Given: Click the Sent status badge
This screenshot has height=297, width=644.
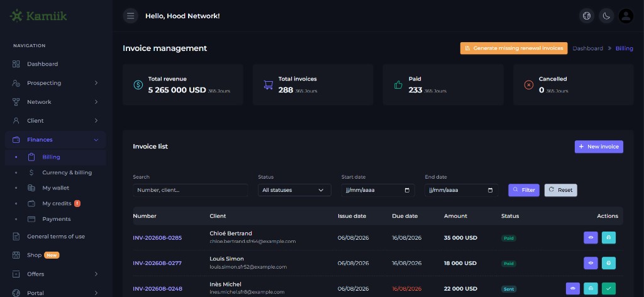Looking at the screenshot, I should 509,289.
